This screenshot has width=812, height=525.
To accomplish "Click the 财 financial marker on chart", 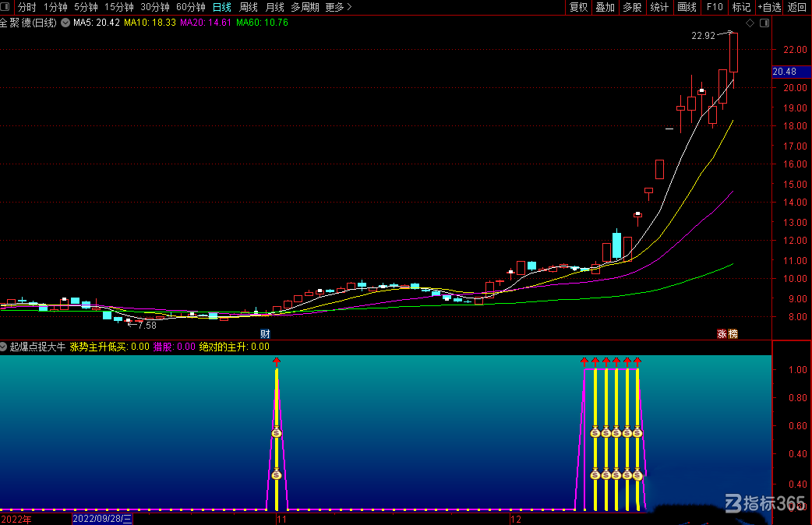I will coord(265,334).
